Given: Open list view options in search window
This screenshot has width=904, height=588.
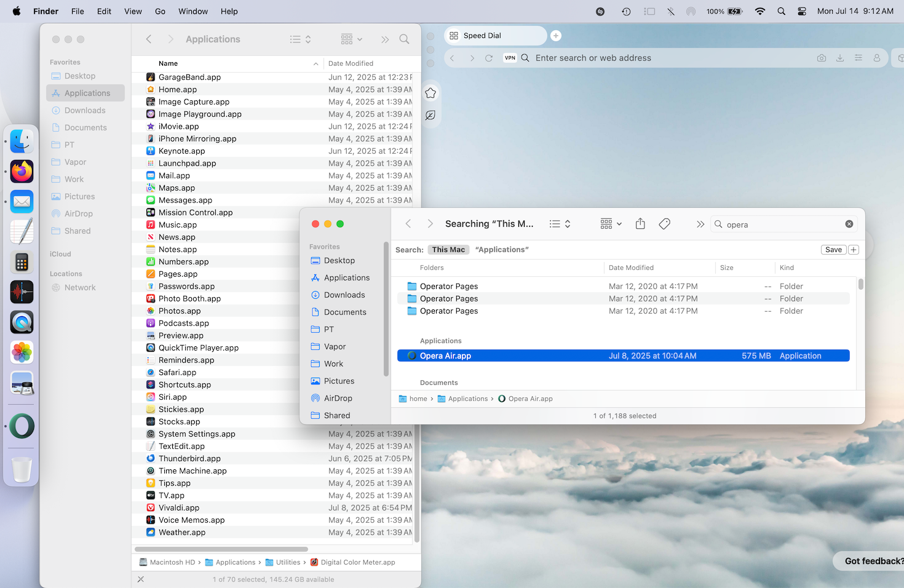Looking at the screenshot, I should click(560, 224).
